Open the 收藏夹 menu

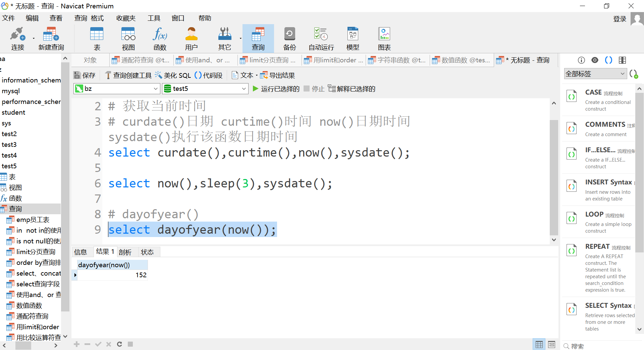tap(126, 18)
